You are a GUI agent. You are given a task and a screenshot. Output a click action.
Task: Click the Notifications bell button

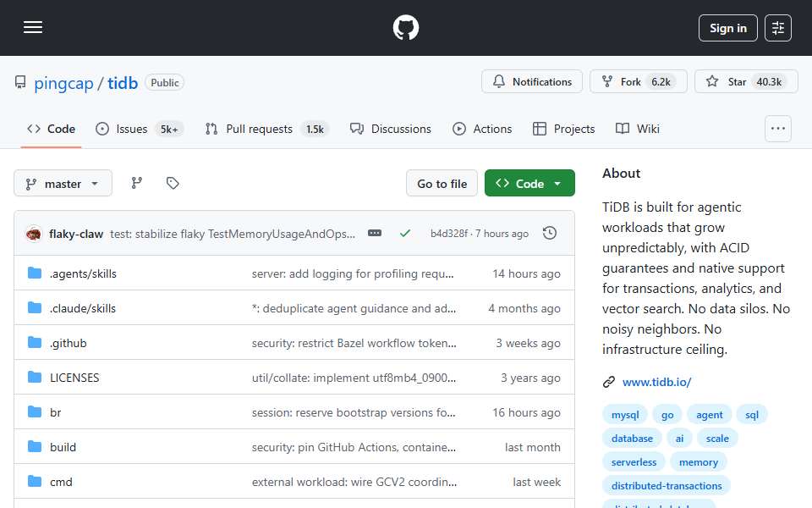tap(532, 81)
